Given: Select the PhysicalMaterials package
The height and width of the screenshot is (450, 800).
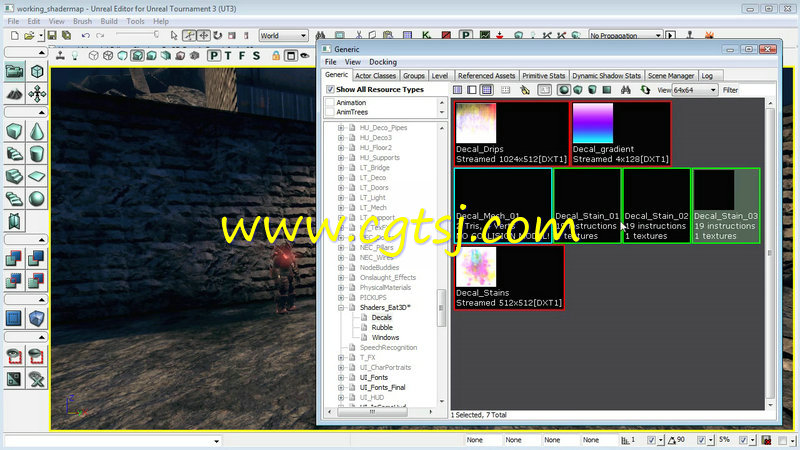Looking at the screenshot, I should (x=385, y=287).
